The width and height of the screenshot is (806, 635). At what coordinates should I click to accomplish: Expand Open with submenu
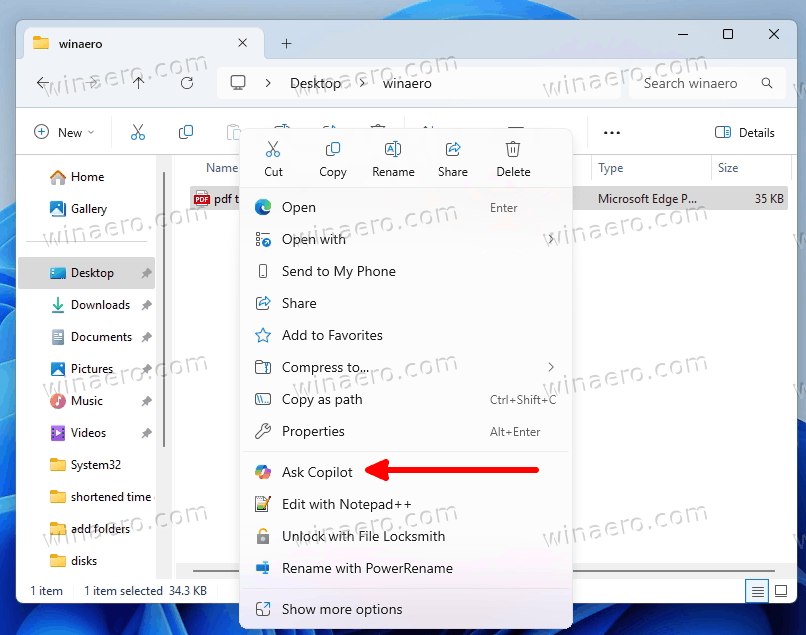click(406, 240)
